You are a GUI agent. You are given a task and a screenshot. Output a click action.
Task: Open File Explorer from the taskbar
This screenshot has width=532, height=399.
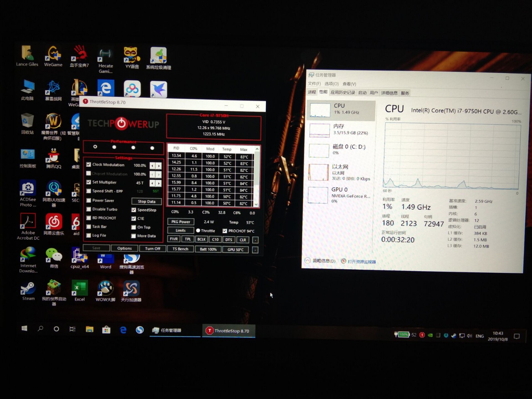click(89, 330)
